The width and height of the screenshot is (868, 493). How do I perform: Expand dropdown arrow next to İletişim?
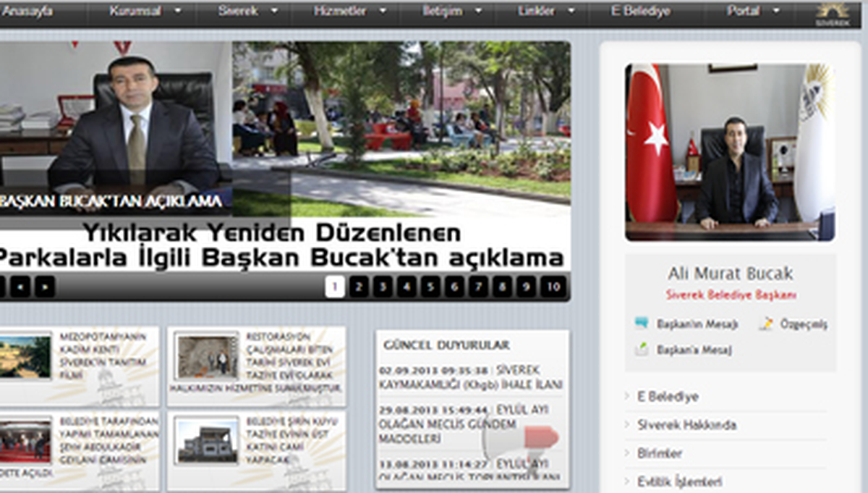478,12
